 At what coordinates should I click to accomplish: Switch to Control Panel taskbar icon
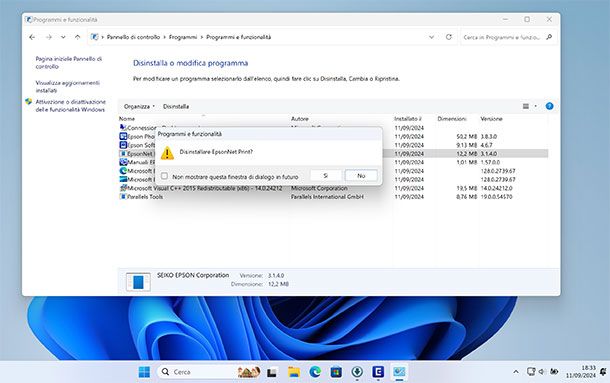(399, 372)
